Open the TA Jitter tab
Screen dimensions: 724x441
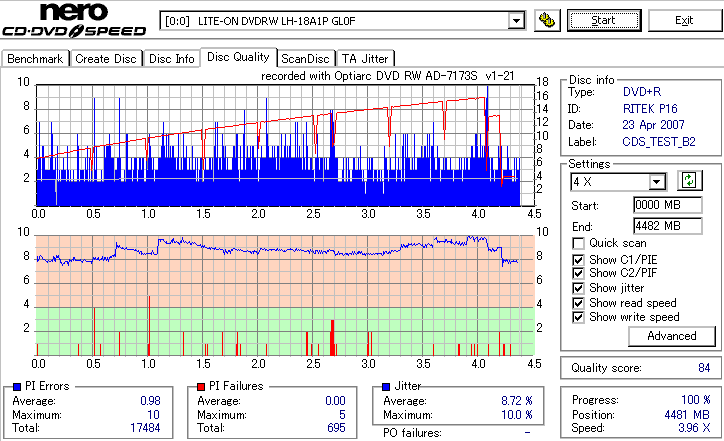(x=365, y=59)
